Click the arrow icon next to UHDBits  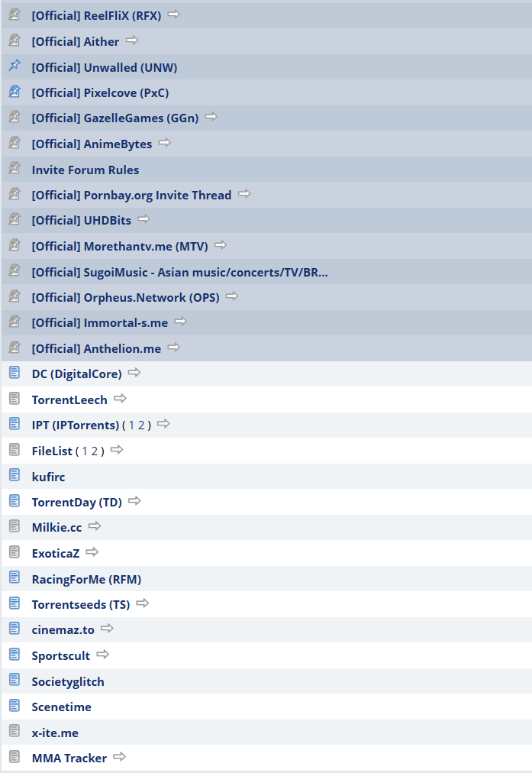coord(143,219)
